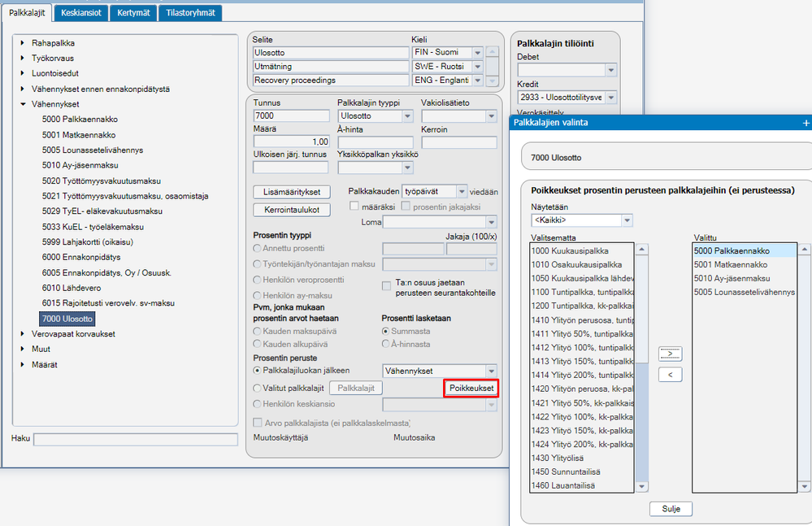This screenshot has height=526, width=812.
Task: Switch to the Keskiansiot tab
Action: tap(81, 13)
